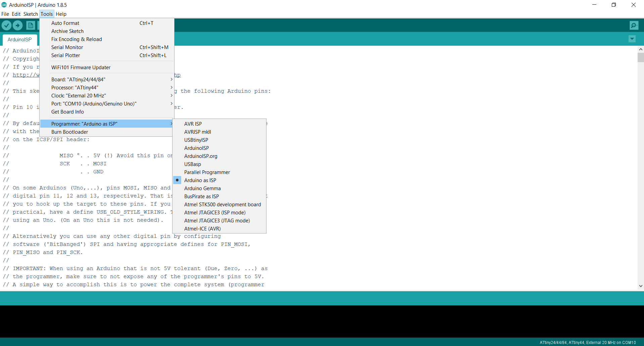
Task: Click the vertical scrollbar thumb
Action: tap(641, 57)
